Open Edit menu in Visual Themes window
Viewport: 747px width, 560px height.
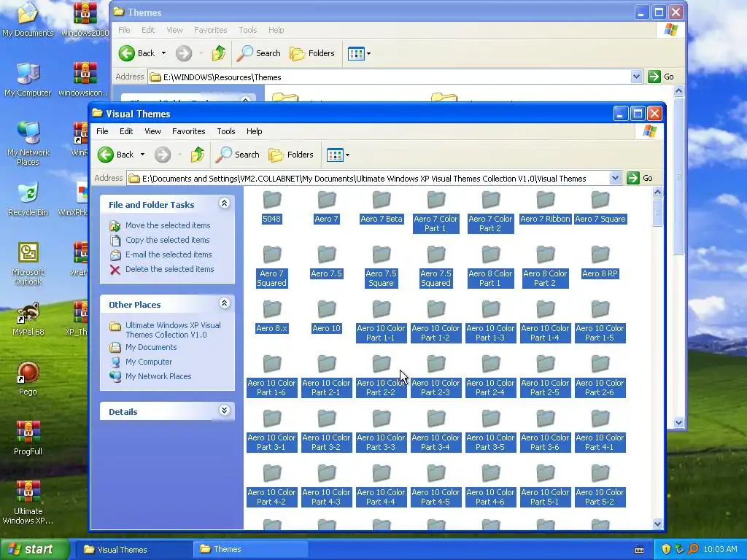click(x=126, y=131)
